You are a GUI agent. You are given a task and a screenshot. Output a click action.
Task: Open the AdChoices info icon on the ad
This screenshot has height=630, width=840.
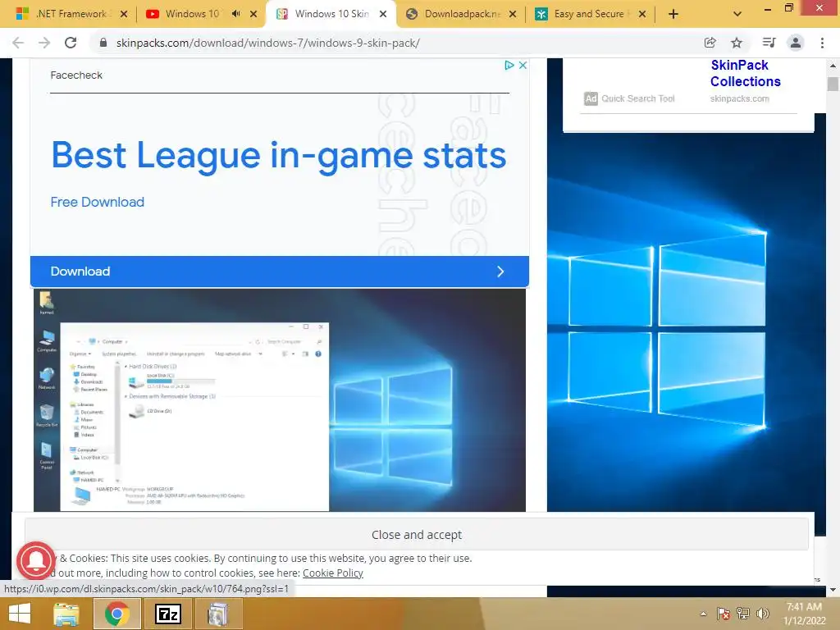pyautogui.click(x=509, y=65)
